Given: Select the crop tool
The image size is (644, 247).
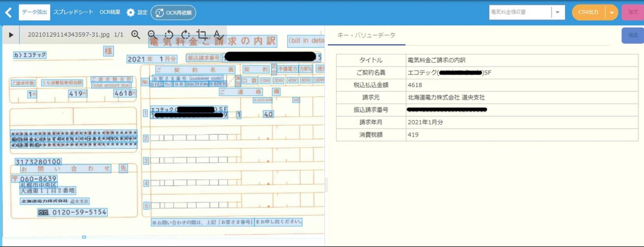Looking at the screenshot, I should 202,34.
